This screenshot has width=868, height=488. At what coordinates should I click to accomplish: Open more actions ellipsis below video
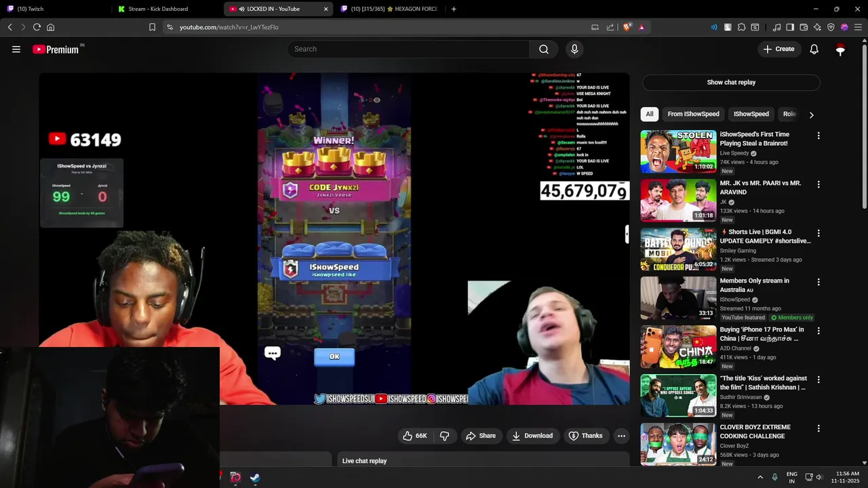(x=621, y=436)
